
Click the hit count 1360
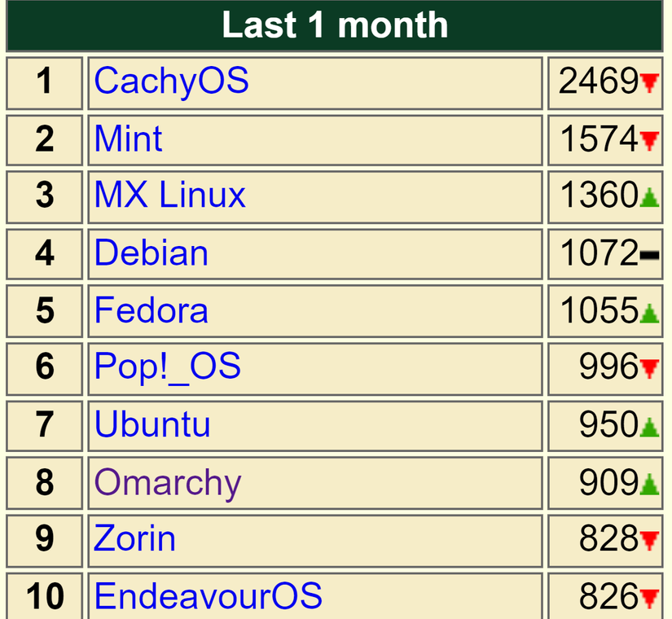pos(600,195)
